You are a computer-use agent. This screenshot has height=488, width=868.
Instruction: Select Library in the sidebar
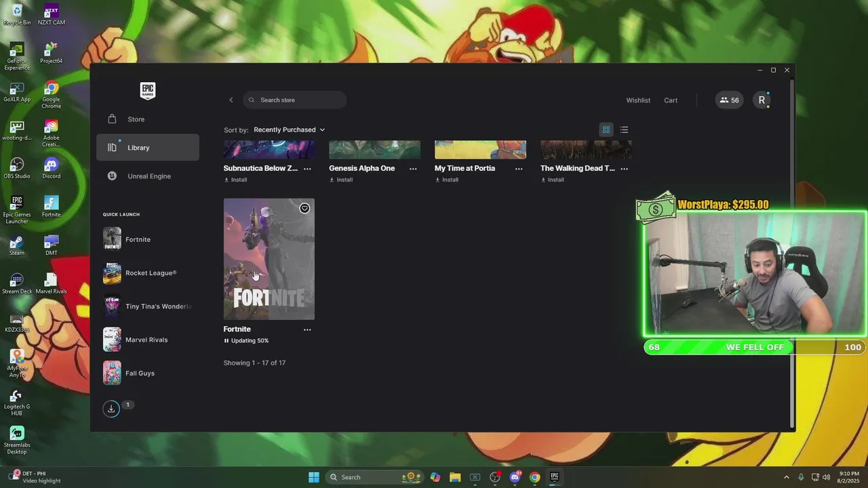tap(147, 148)
